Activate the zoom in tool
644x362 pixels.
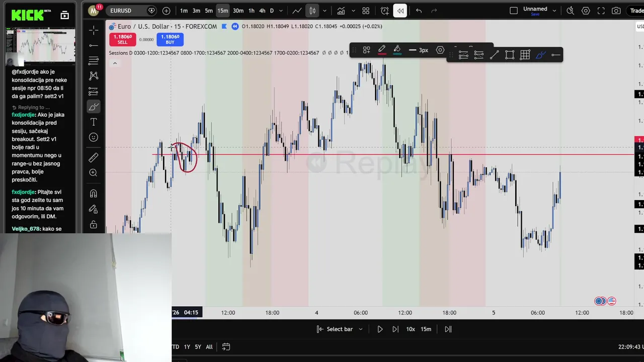tap(94, 173)
